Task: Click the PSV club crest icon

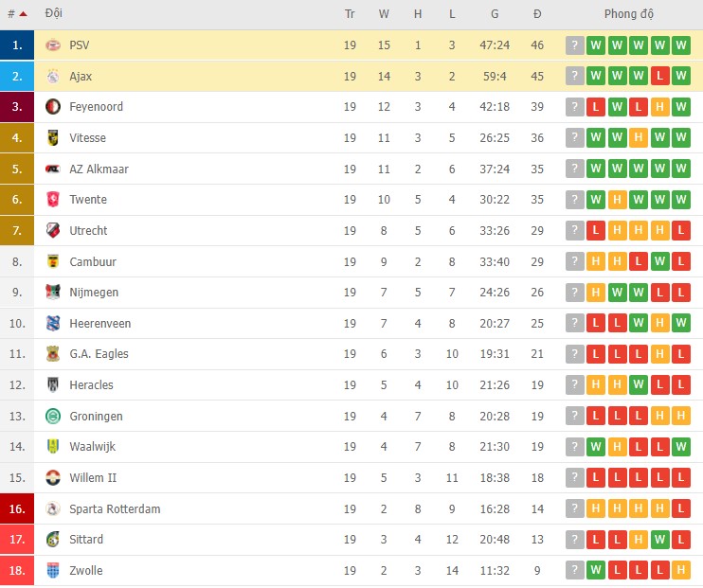Action: tap(53, 45)
